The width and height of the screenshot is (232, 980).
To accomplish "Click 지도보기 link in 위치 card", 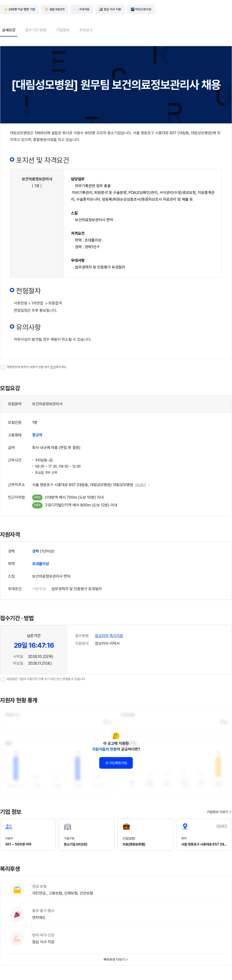I will click(222, 825).
